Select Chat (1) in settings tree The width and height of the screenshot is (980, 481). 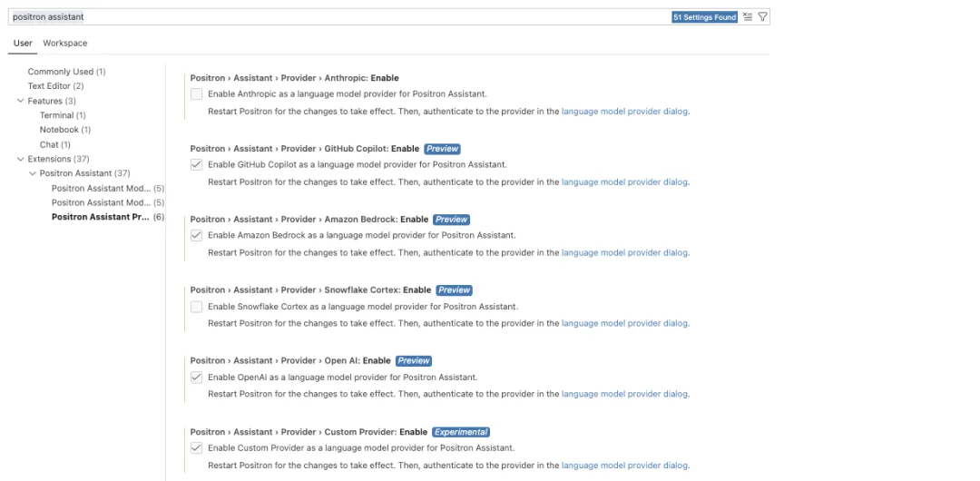coord(55,144)
